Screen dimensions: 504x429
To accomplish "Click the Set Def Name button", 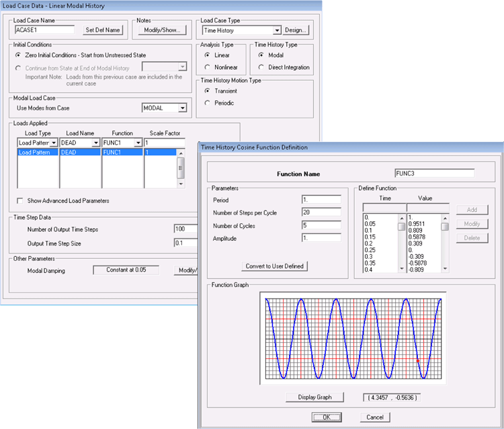I will click(x=103, y=30).
